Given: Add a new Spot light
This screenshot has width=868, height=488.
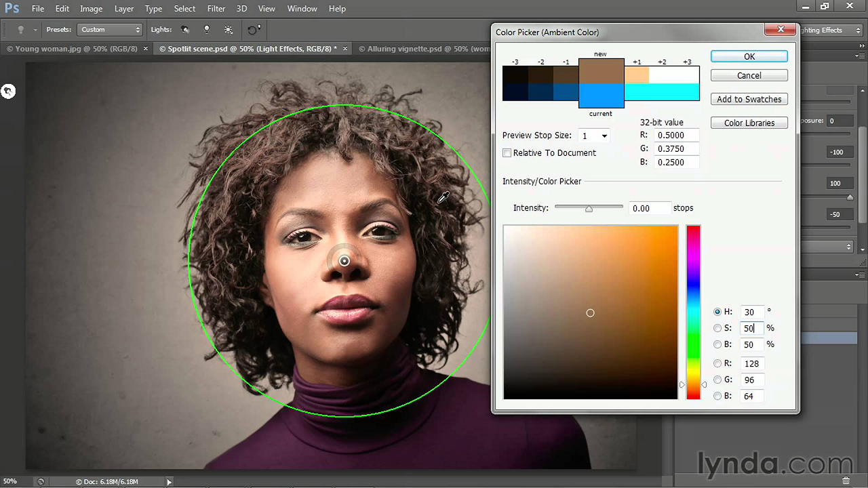Looking at the screenshot, I should [185, 30].
